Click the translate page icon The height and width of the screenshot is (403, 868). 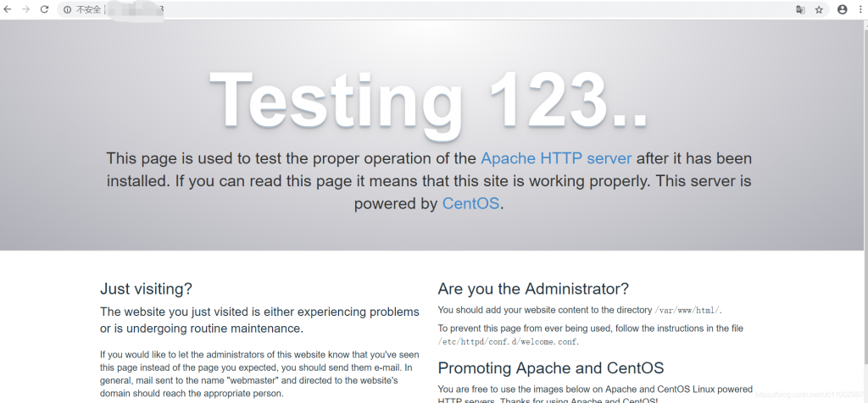click(x=799, y=9)
